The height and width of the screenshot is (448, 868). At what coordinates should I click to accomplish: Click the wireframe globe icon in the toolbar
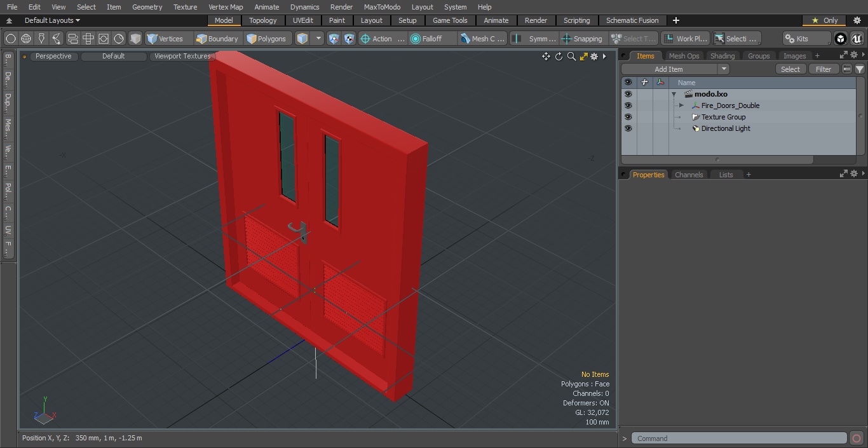point(26,39)
